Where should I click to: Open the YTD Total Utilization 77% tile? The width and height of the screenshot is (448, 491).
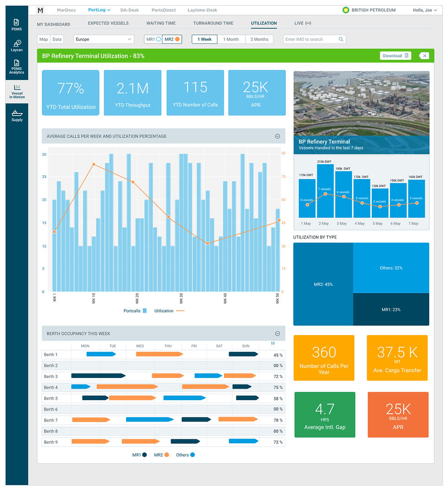[x=71, y=93]
